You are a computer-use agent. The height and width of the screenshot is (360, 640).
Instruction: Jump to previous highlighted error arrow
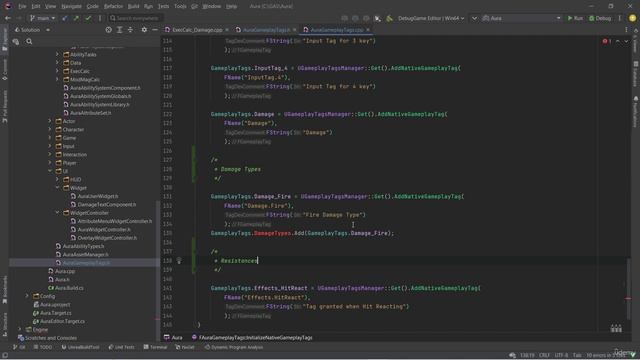[618, 41]
